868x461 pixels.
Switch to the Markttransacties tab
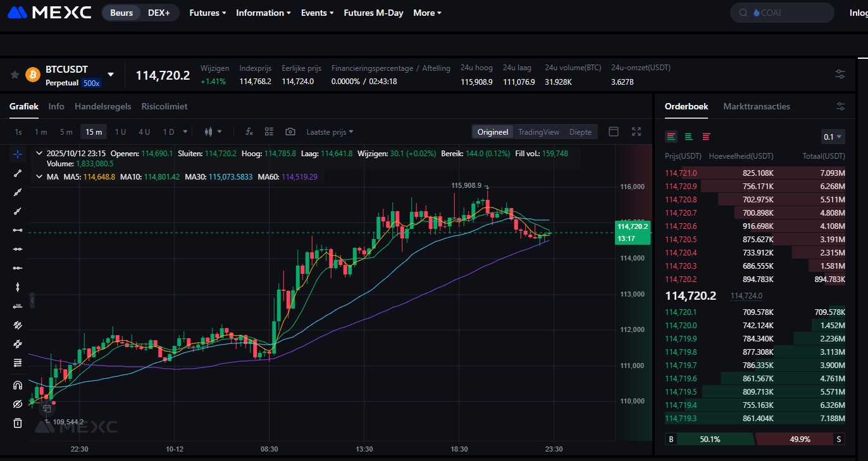pos(757,106)
